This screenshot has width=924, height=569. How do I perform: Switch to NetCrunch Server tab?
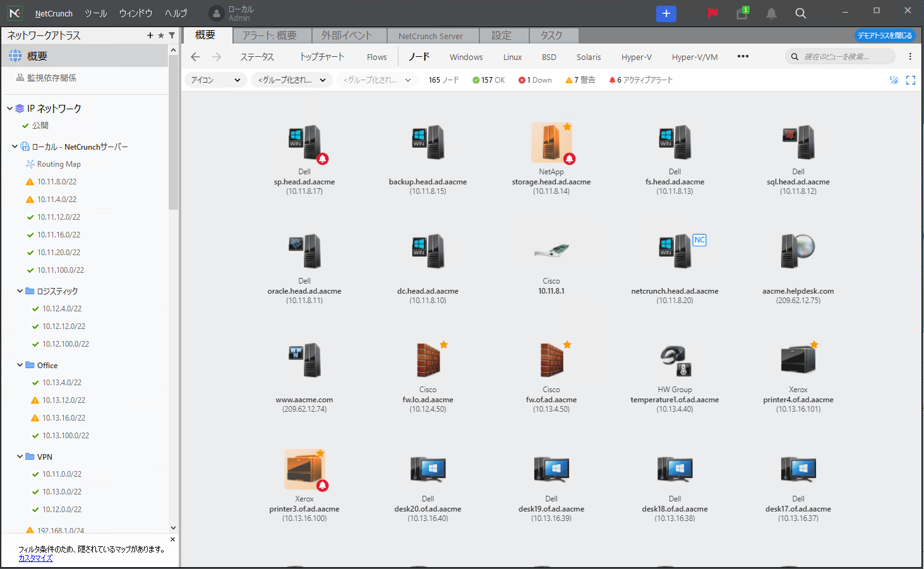(x=433, y=36)
